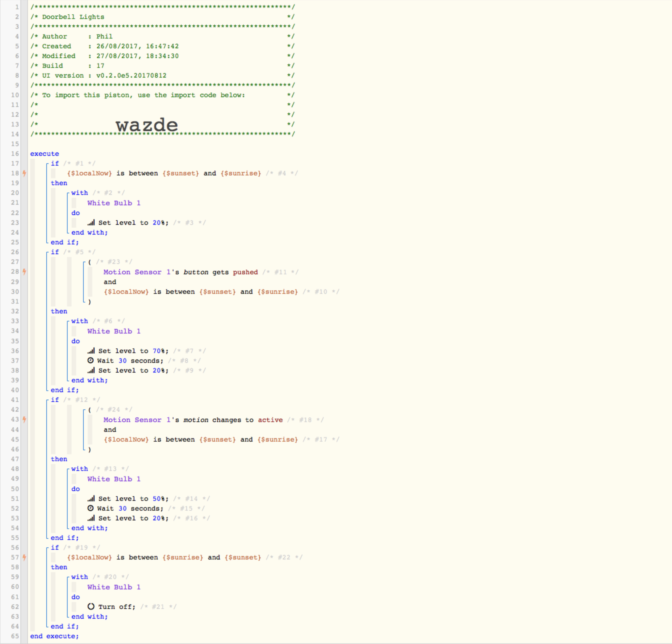The width and height of the screenshot is (672, 644).
Task: Click 'then' on line 19
Action: [x=59, y=183]
